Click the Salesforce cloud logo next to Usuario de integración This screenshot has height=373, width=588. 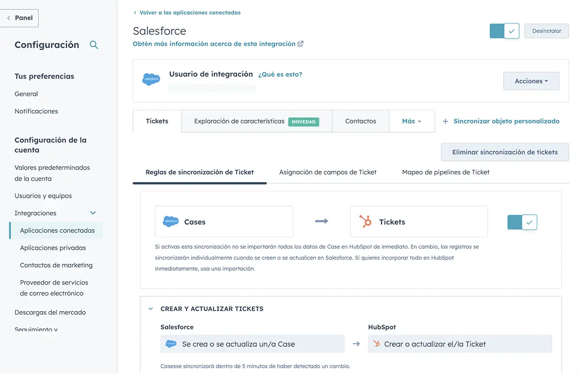(151, 79)
